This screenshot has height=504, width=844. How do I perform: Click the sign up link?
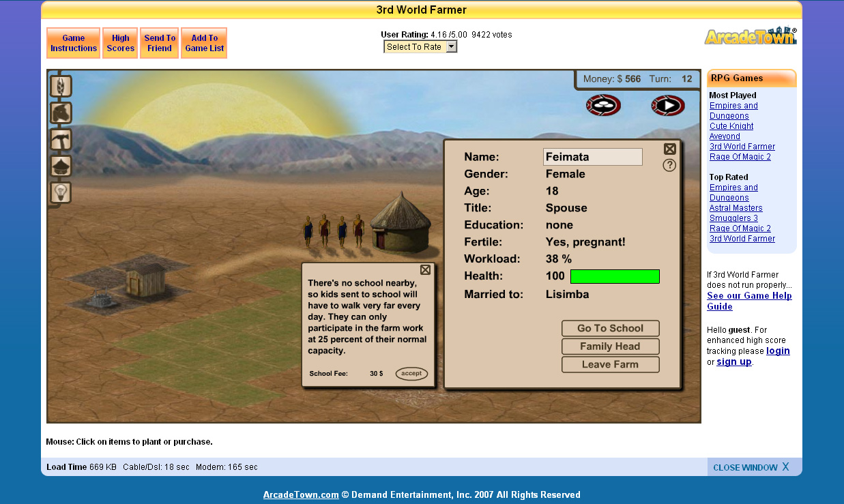734,361
